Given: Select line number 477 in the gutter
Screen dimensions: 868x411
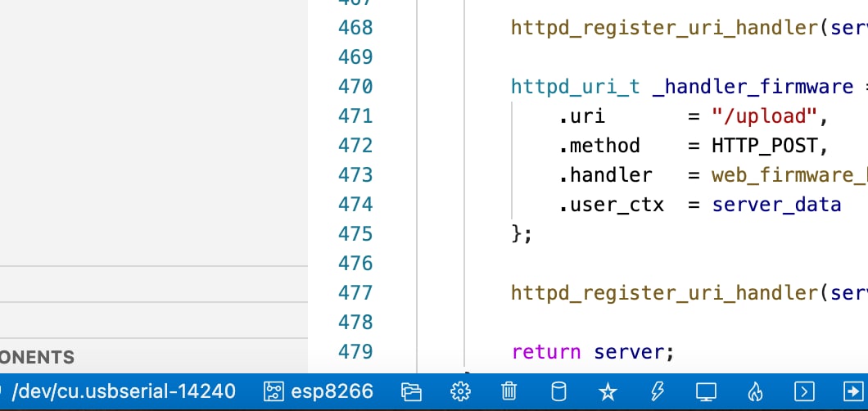Looking at the screenshot, I should coord(355,292).
